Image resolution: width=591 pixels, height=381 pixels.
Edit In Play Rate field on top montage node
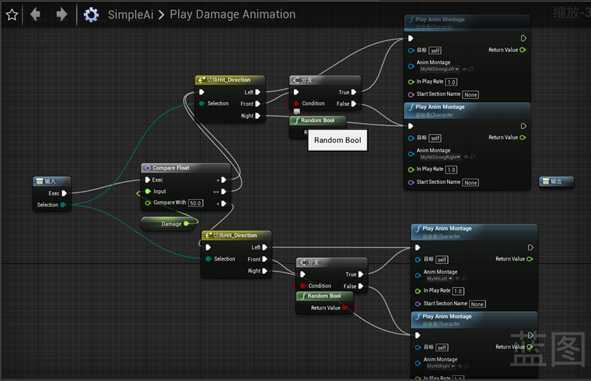tap(451, 82)
